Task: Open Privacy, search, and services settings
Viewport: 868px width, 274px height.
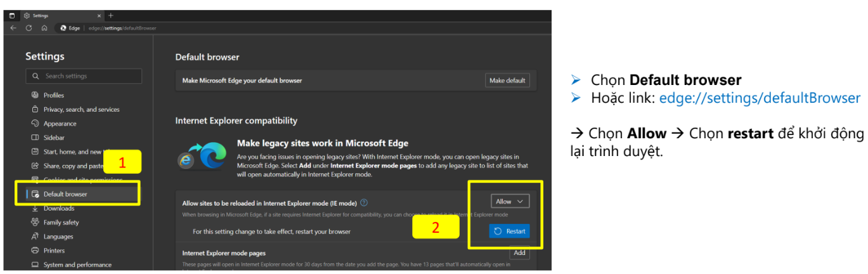Action: 81,110
